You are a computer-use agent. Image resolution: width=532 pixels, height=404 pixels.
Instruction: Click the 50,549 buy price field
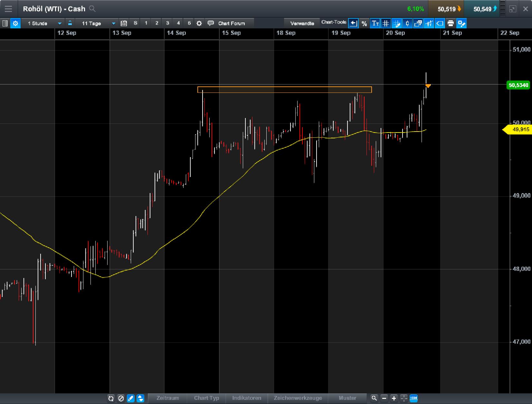[484, 9]
